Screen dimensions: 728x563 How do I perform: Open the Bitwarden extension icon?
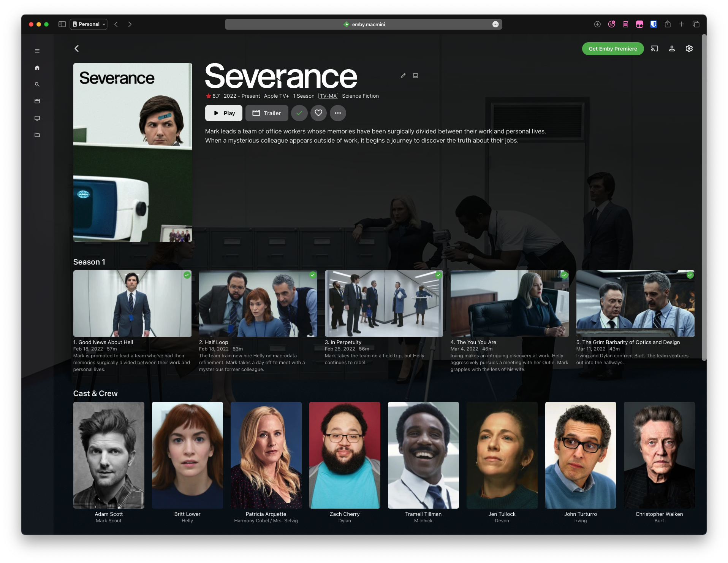[654, 24]
